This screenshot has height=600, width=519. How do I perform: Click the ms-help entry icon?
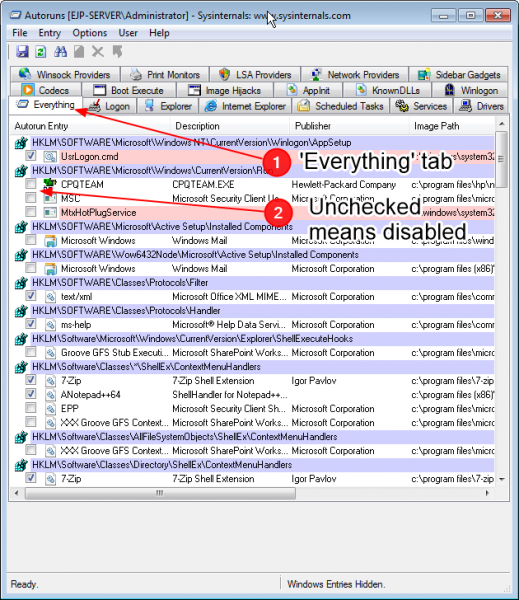[50, 324]
